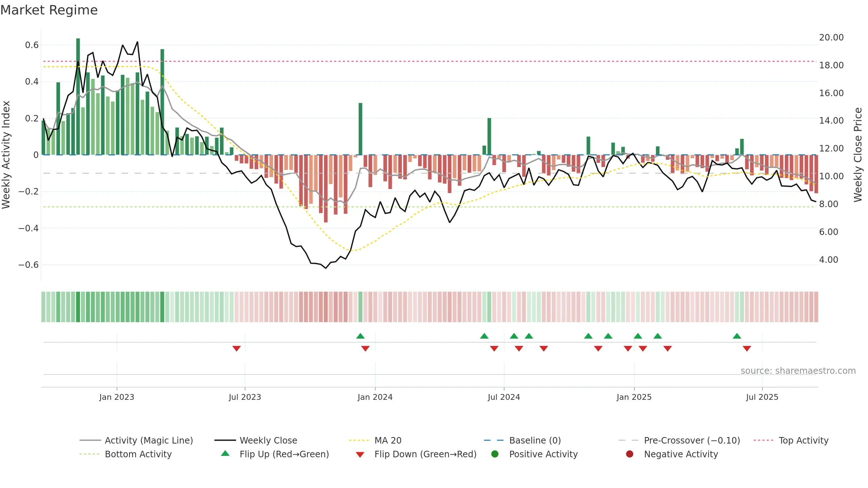Click the tall green bar just before Jan 2024

[x=361, y=129]
